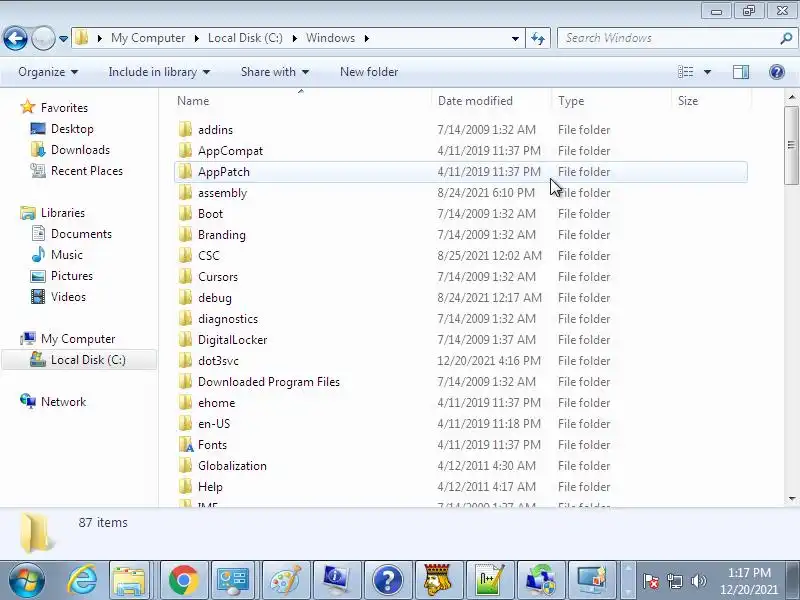
Task: Open Downloads in Favorites
Action: (x=80, y=150)
